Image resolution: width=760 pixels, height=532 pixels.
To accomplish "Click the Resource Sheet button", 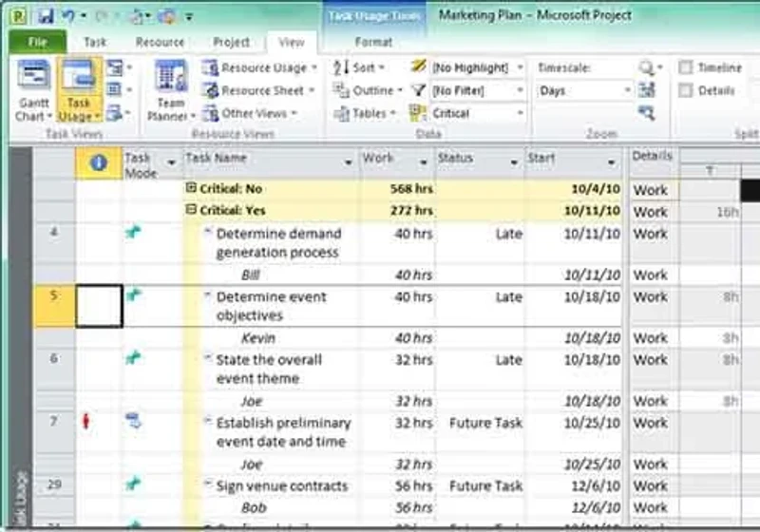I will 257,90.
